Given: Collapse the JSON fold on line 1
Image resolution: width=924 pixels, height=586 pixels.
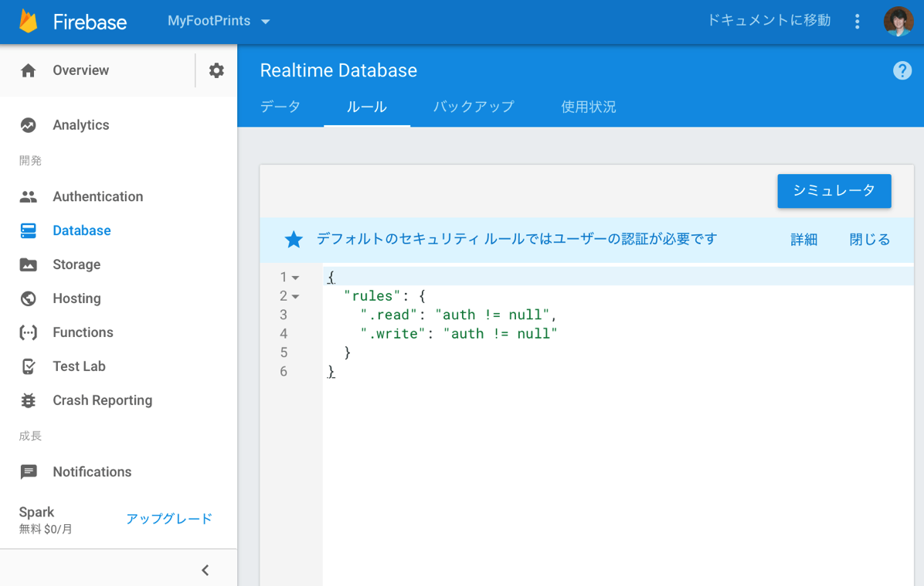Looking at the screenshot, I should 294,276.
